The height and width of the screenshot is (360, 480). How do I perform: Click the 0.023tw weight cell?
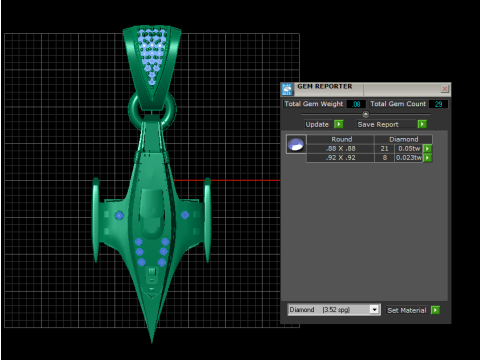[x=409, y=158]
